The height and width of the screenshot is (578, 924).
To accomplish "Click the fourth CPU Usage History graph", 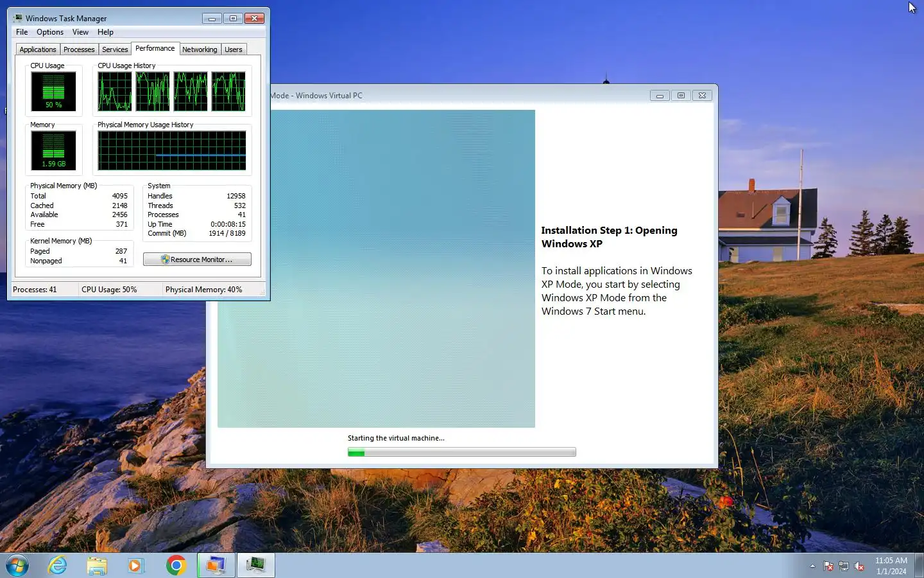I will 228,91.
